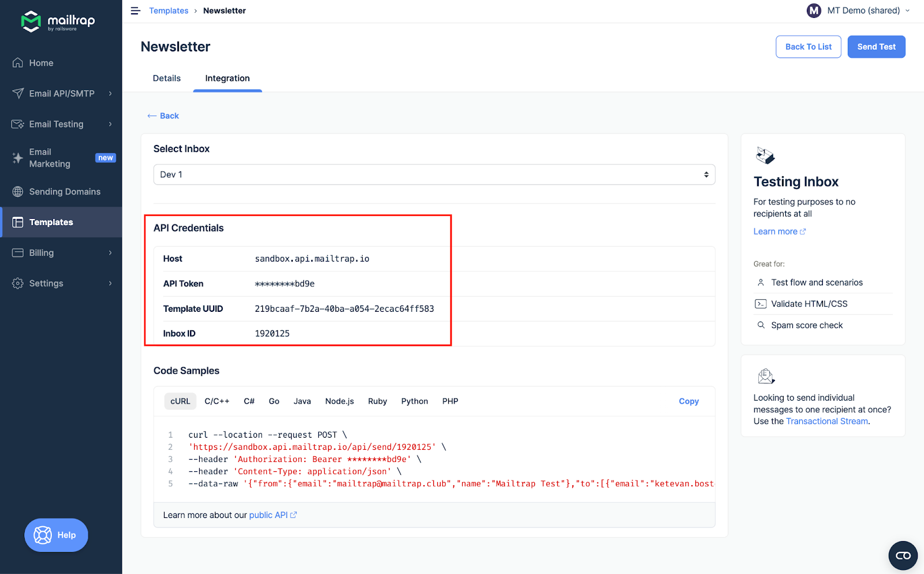Click the Spam score check magnifier icon

coord(760,325)
